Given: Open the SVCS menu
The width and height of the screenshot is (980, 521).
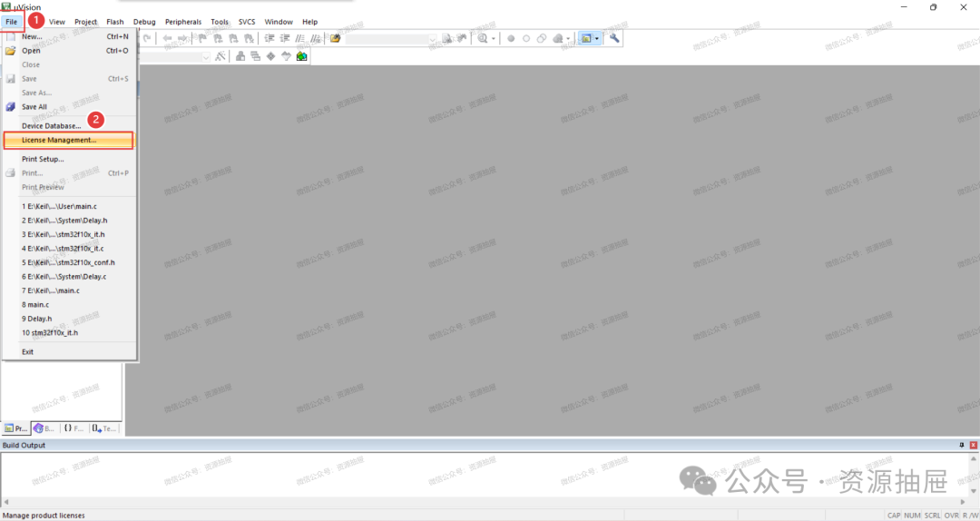Looking at the screenshot, I should 247,22.
